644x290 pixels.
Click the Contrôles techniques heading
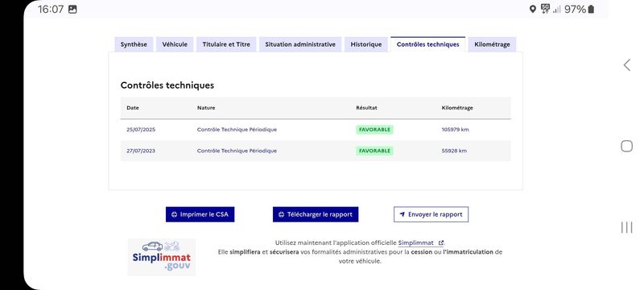click(167, 85)
